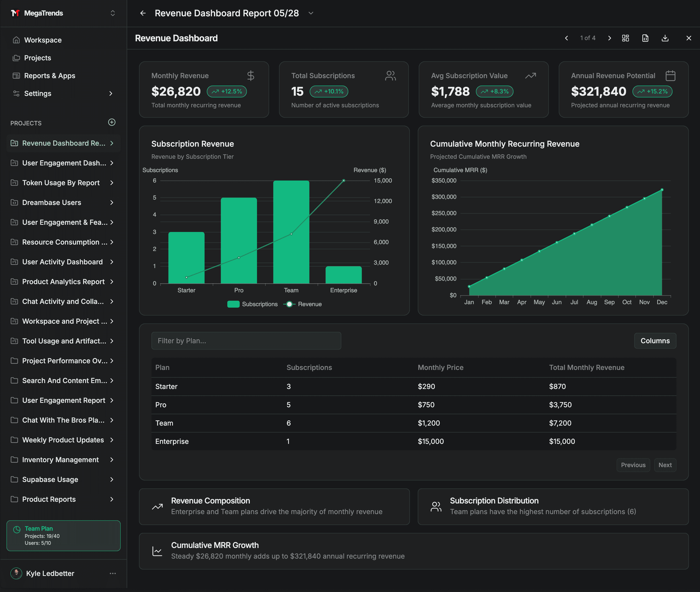
Task: Toggle the Subscriptions legend swatch in chart
Action: [x=233, y=304]
